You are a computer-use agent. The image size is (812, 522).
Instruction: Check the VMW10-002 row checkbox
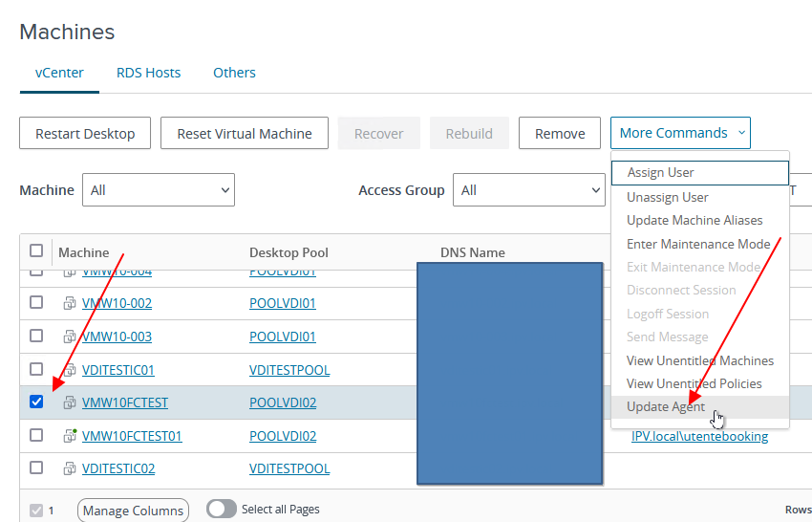36,302
